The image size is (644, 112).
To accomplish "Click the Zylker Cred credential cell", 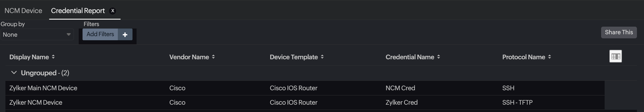I will point(402,102).
